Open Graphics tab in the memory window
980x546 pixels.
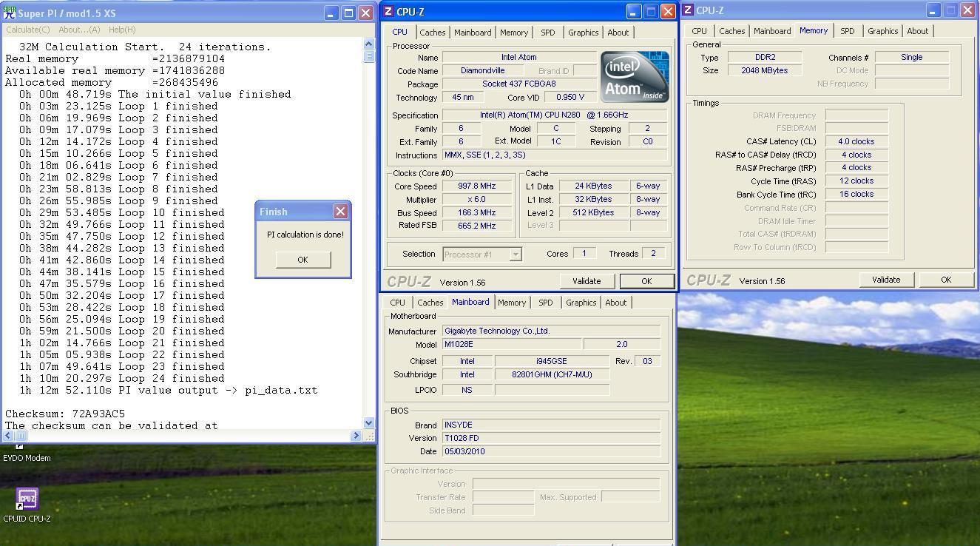(x=882, y=31)
